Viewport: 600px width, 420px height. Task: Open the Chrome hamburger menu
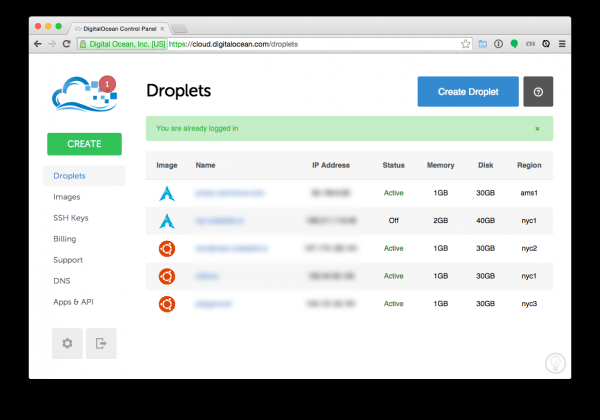click(562, 44)
